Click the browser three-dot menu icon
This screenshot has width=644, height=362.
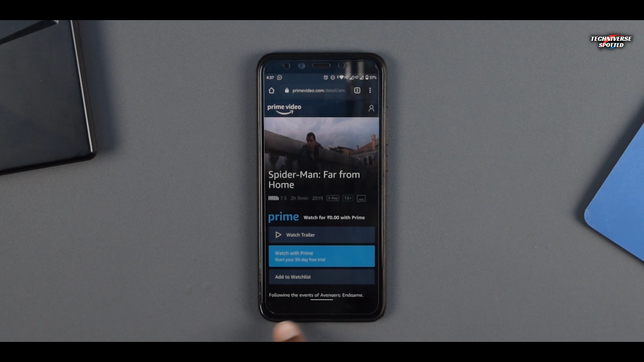point(370,90)
